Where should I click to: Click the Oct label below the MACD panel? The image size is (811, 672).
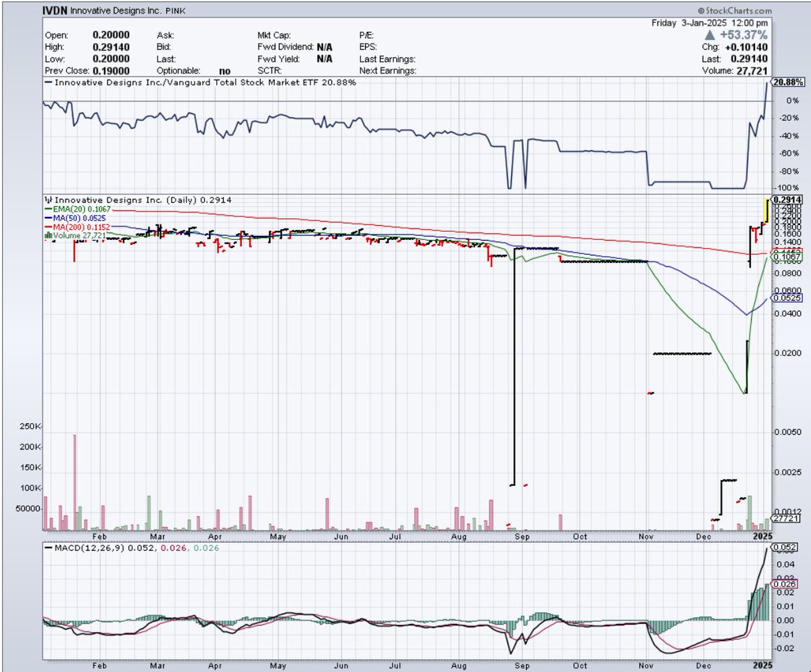580,665
